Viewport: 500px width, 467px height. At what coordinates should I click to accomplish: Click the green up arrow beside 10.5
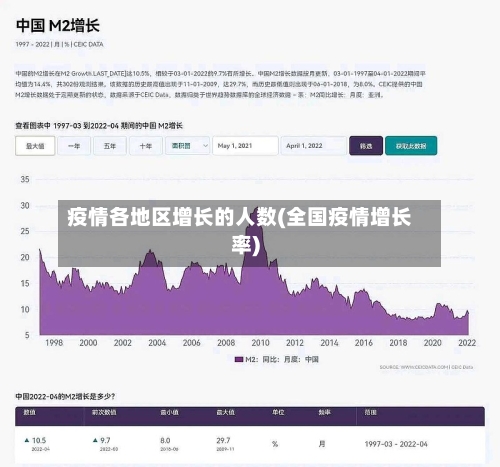27,440
